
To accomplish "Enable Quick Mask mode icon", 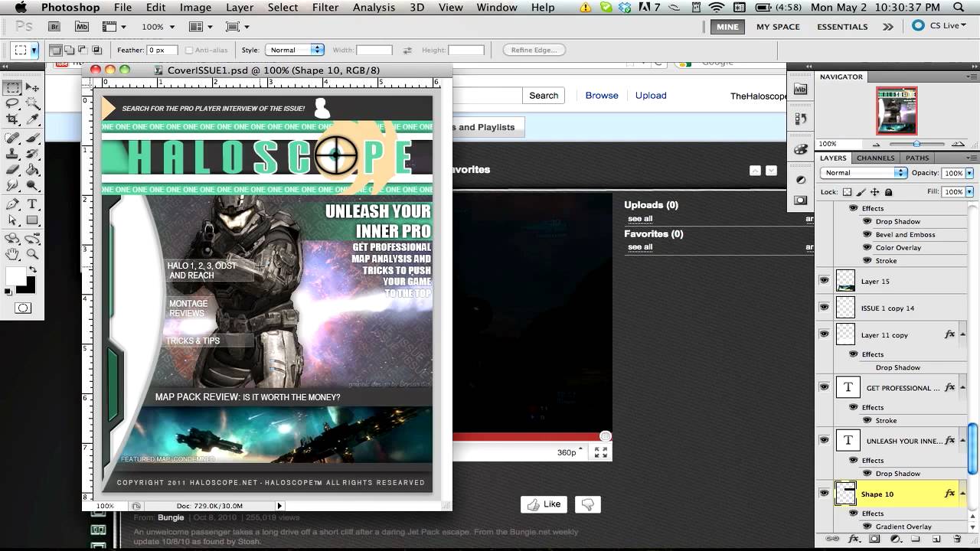I will [23, 308].
